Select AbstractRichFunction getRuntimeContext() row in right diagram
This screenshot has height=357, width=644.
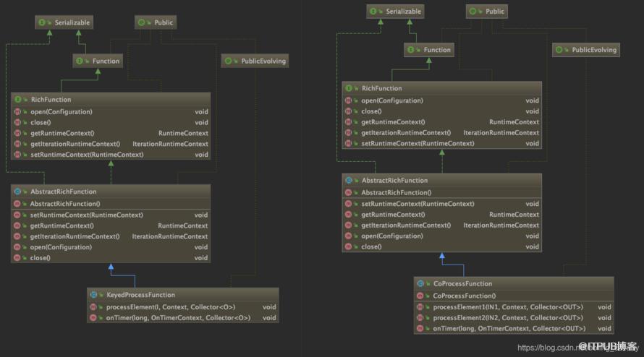tap(442, 214)
